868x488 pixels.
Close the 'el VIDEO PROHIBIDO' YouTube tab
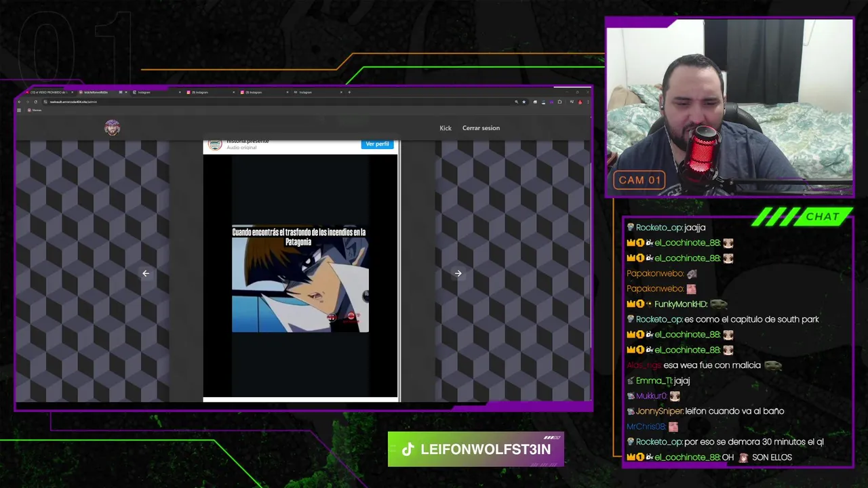tap(72, 92)
